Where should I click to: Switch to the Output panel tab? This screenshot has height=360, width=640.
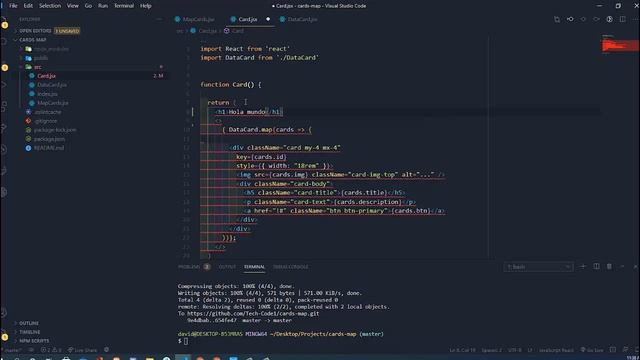click(x=227, y=267)
